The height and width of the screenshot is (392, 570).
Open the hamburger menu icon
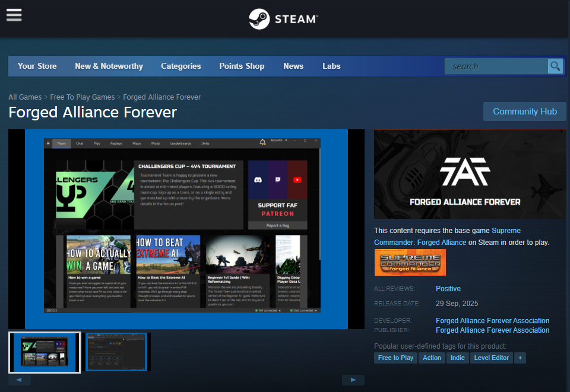tap(14, 15)
